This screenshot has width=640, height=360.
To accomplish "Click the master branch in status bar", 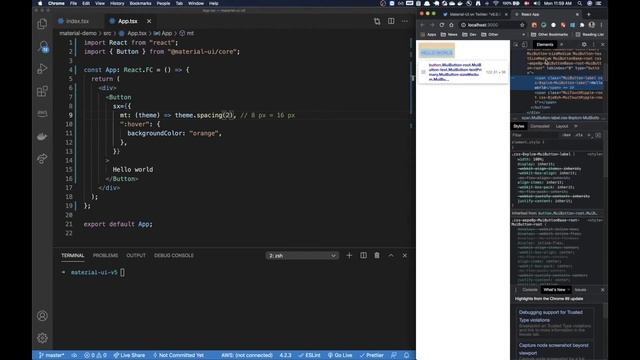I will pos(51,356).
